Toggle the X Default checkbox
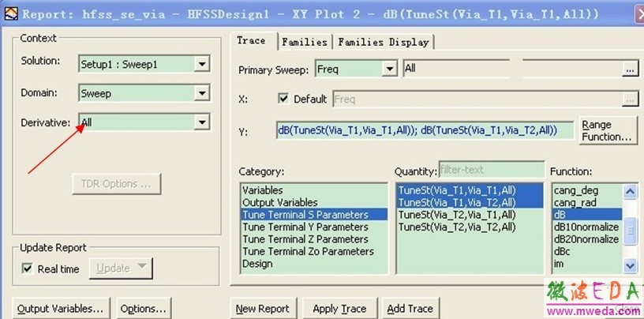 (283, 99)
